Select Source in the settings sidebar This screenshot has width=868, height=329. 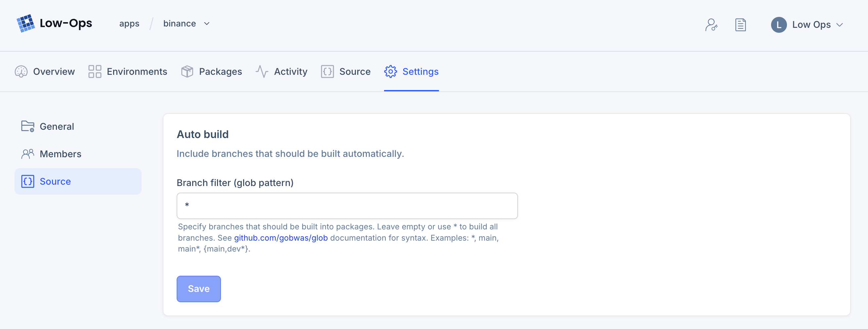coord(55,181)
